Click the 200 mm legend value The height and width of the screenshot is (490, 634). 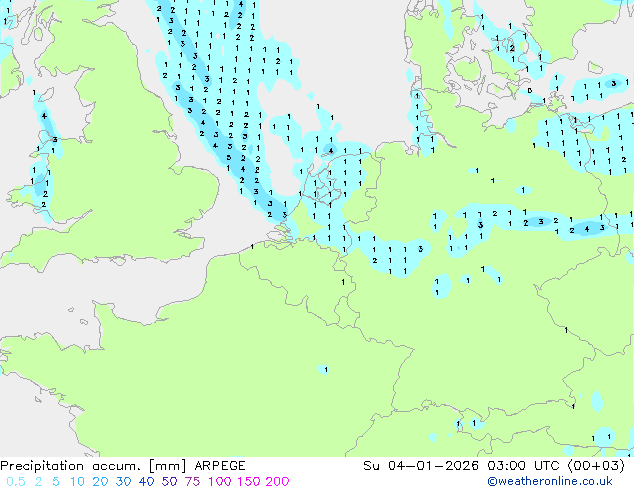pos(277,482)
